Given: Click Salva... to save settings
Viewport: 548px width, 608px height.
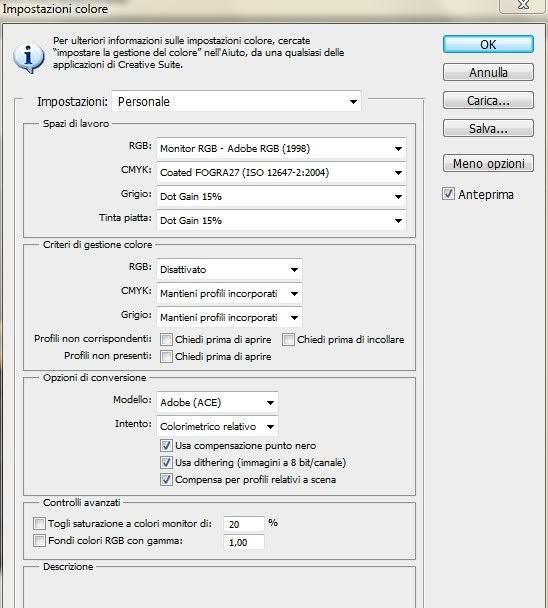Looking at the screenshot, I should click(488, 128).
